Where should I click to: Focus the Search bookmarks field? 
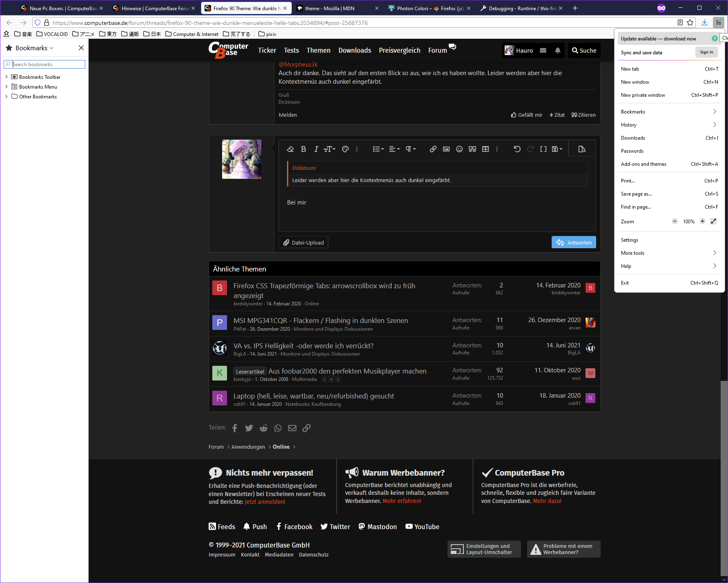[x=45, y=64]
